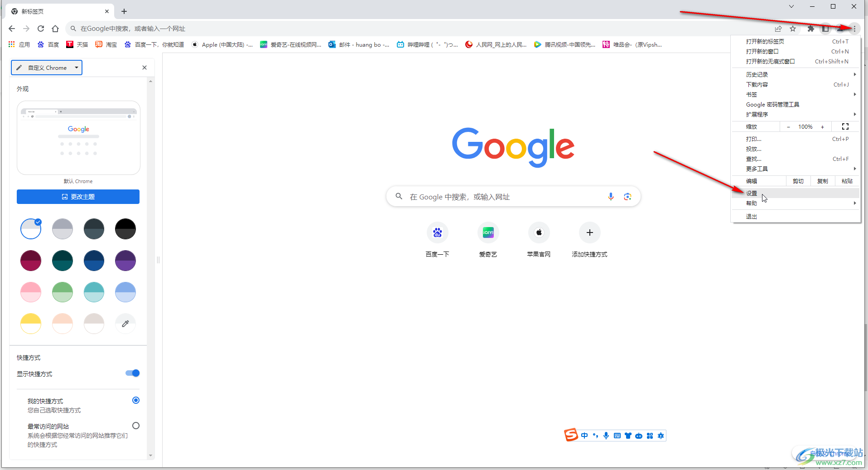Viewport: 868px width, 470px height.
Task: Open the Taobao bookmark
Action: (106, 44)
